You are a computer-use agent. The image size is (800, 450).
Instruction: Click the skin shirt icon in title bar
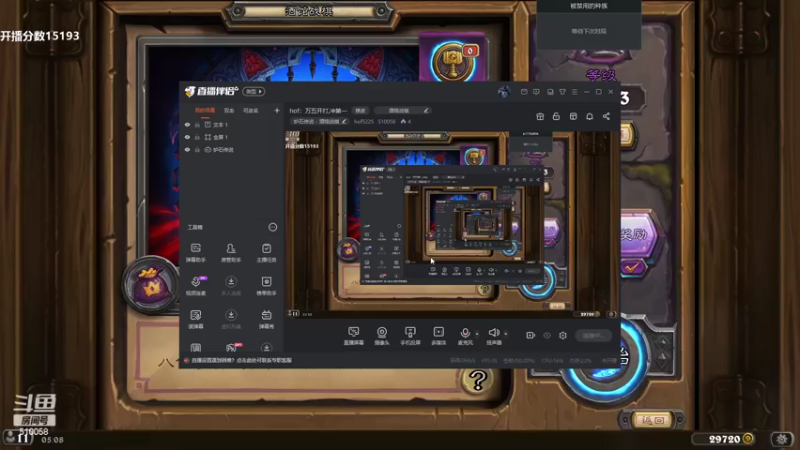tap(562, 92)
